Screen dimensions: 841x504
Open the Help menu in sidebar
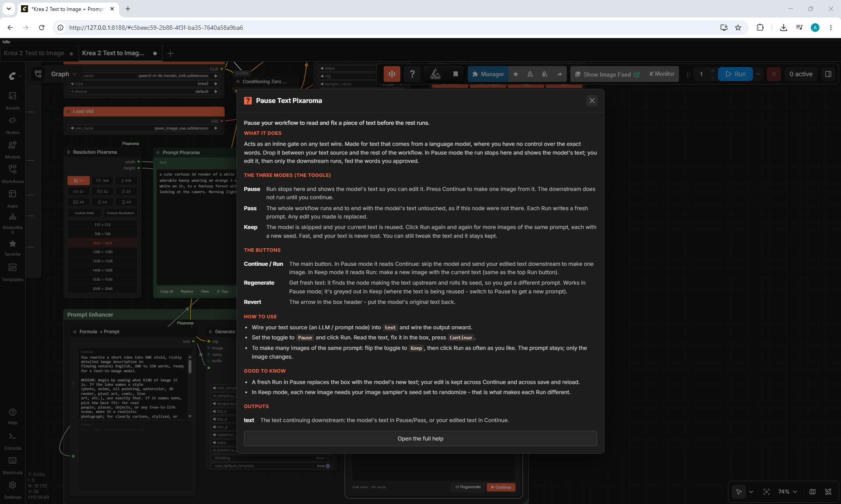point(12,416)
